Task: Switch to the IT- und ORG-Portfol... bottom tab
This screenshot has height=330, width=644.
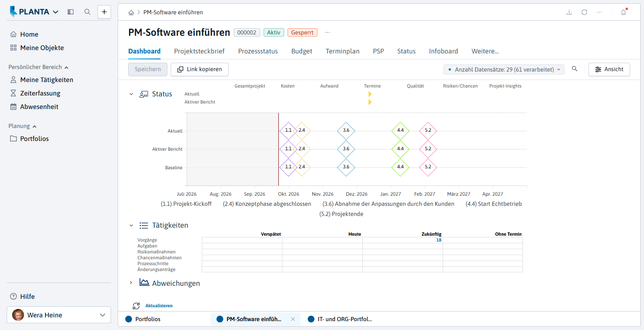Action: [346, 319]
